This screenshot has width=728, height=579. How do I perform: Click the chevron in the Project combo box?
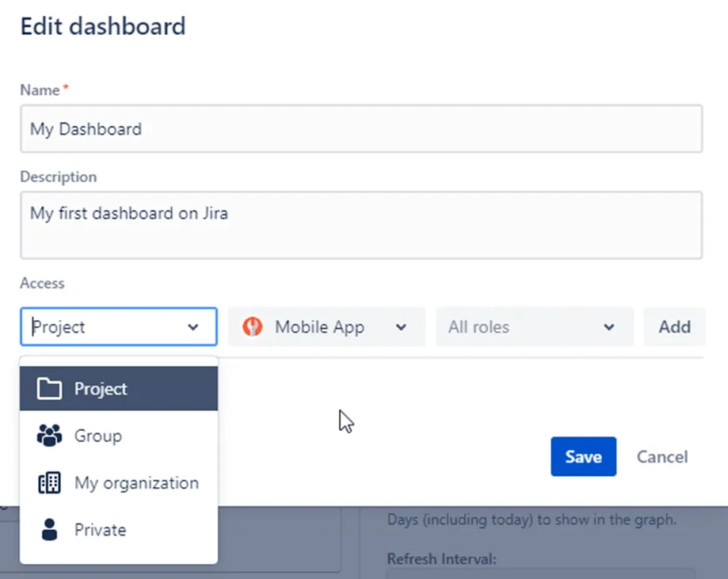[x=193, y=327]
